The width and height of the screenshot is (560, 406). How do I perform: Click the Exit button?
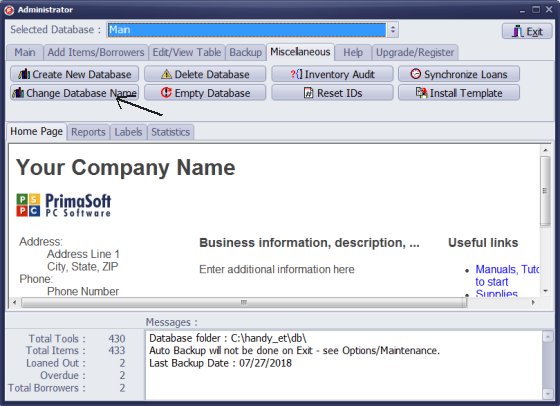[x=527, y=31]
